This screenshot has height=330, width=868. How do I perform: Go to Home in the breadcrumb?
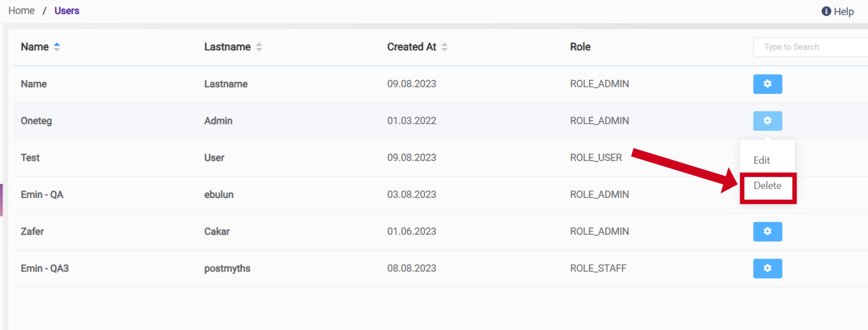[x=21, y=11]
